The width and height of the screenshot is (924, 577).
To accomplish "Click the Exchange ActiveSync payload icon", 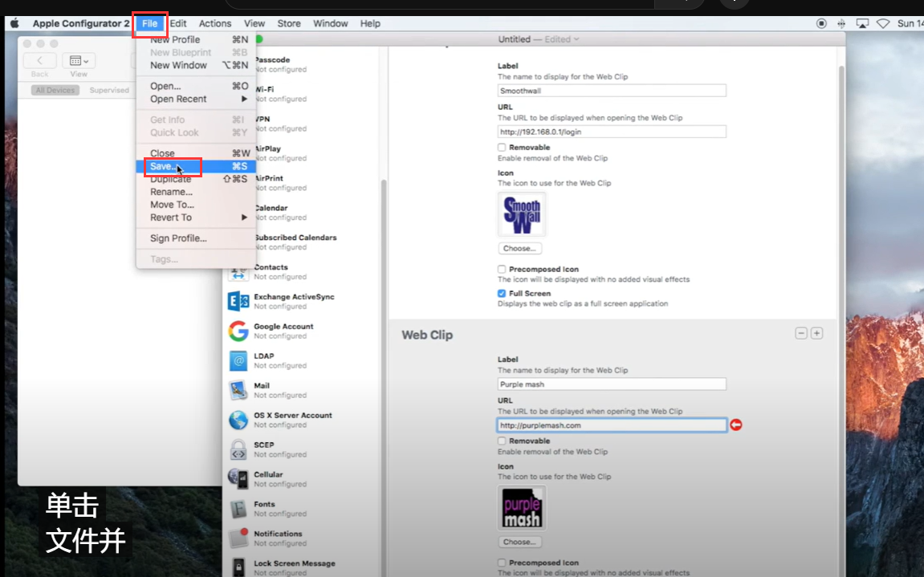I will coord(238,301).
